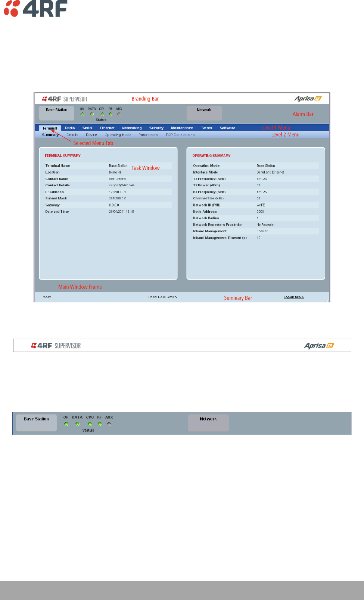Image resolution: width=364 pixels, height=600 pixels.
Task: Open the Networking menu
Action: point(132,128)
